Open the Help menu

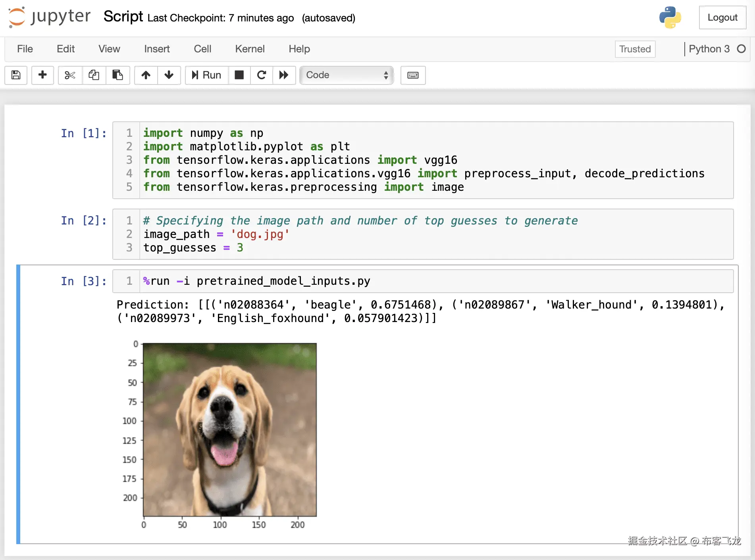pos(299,49)
